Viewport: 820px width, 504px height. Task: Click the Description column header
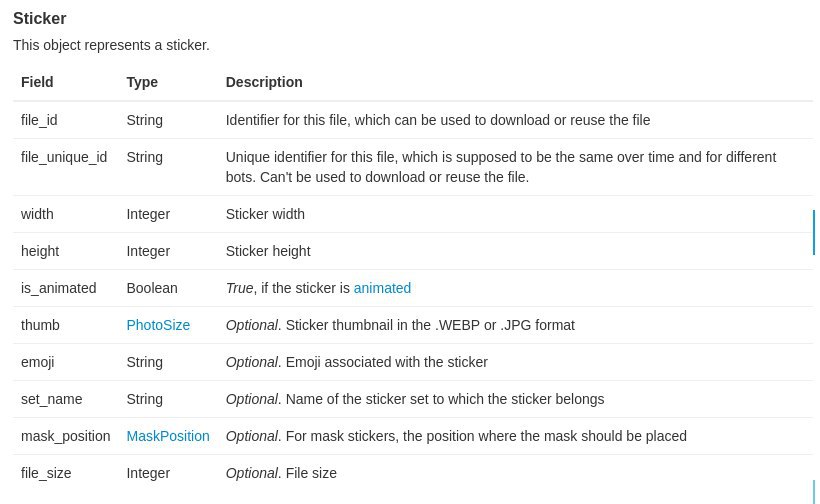264,82
